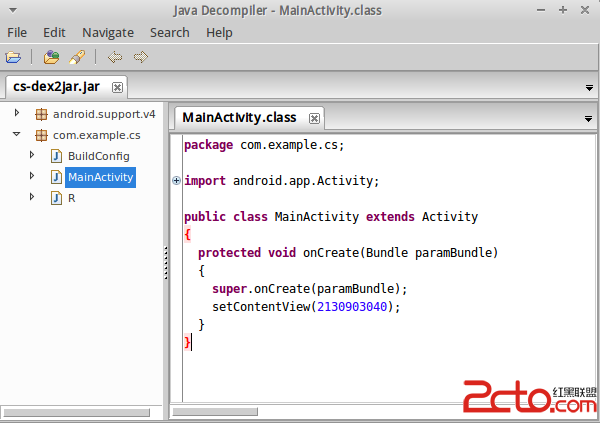The height and width of the screenshot is (423, 600).
Task: Select com.example.cs in the tree
Action: click(97, 135)
